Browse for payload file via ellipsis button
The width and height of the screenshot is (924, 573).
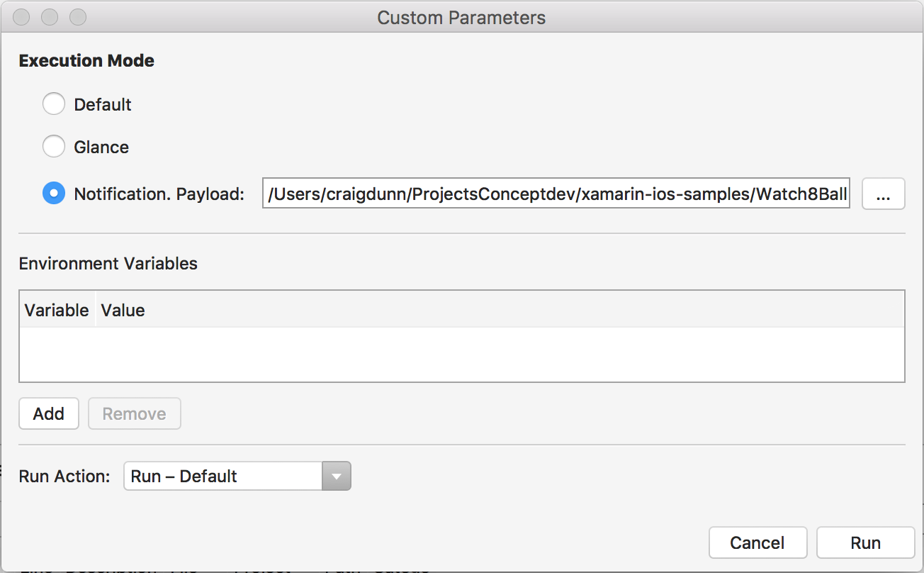pyautogui.click(x=883, y=194)
